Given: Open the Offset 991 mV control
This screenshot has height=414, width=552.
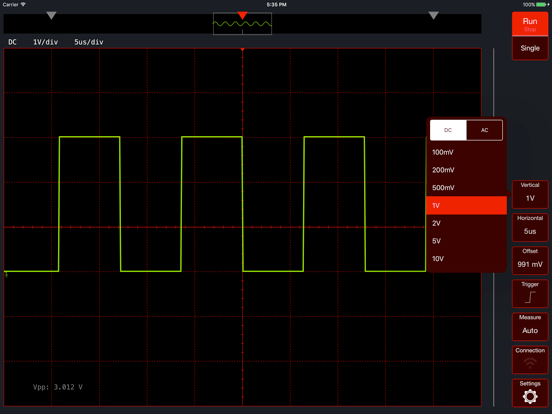Looking at the screenshot, I should 530,261.
